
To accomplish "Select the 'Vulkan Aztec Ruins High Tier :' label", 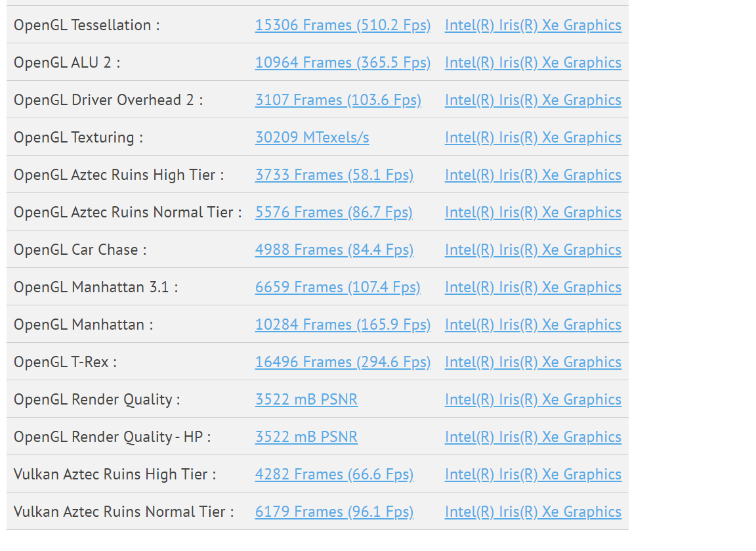I will [x=115, y=474].
